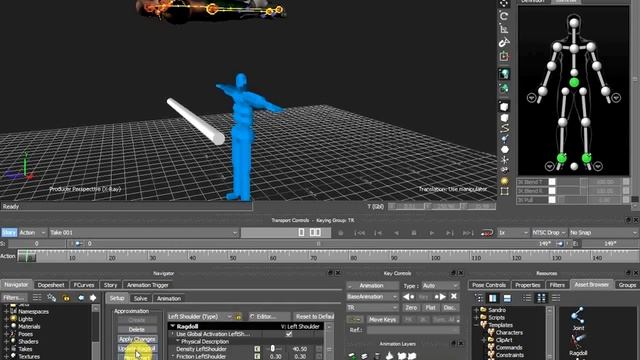The image size is (640, 360).
Task: Toggle key button for Density LeftShoulder
Action: click(257, 349)
